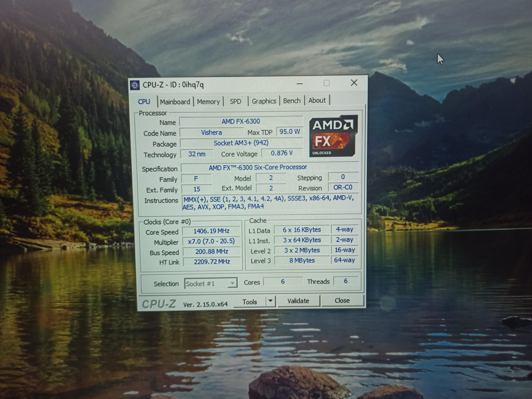Click the Instructions text box
The height and width of the screenshot is (399, 532).
(x=268, y=203)
